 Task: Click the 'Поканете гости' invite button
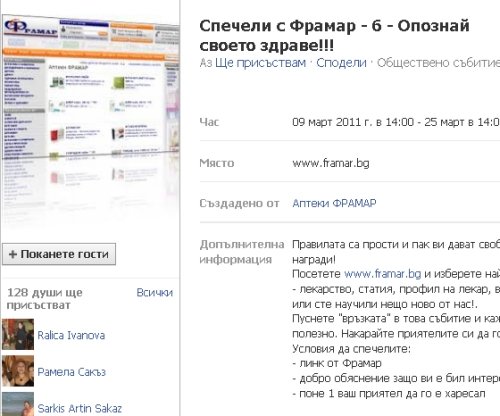click(x=59, y=254)
